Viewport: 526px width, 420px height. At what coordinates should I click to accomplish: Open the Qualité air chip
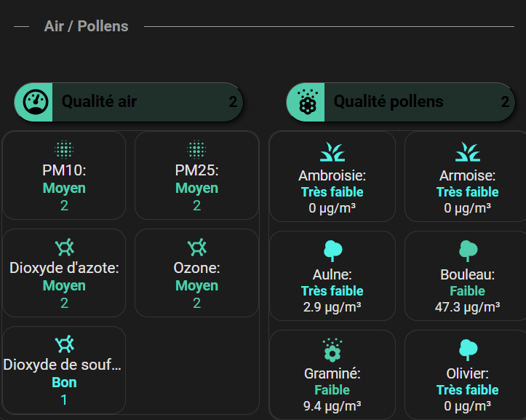click(129, 102)
